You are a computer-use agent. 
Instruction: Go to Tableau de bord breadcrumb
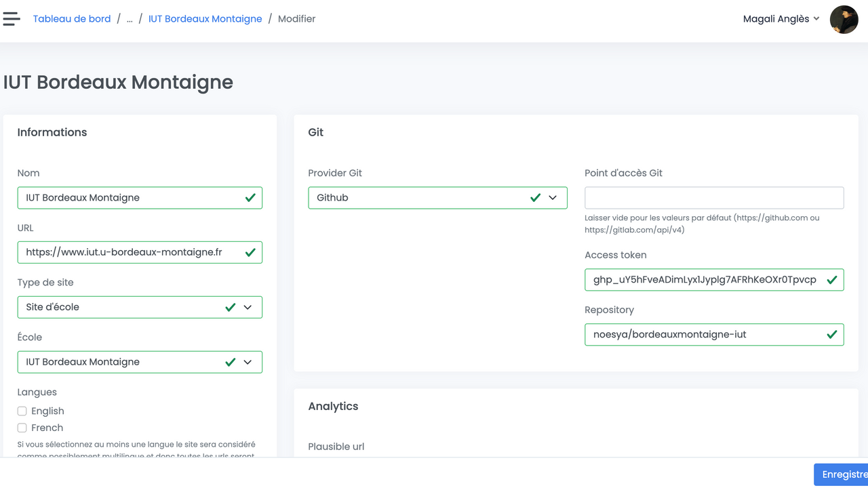tap(72, 19)
